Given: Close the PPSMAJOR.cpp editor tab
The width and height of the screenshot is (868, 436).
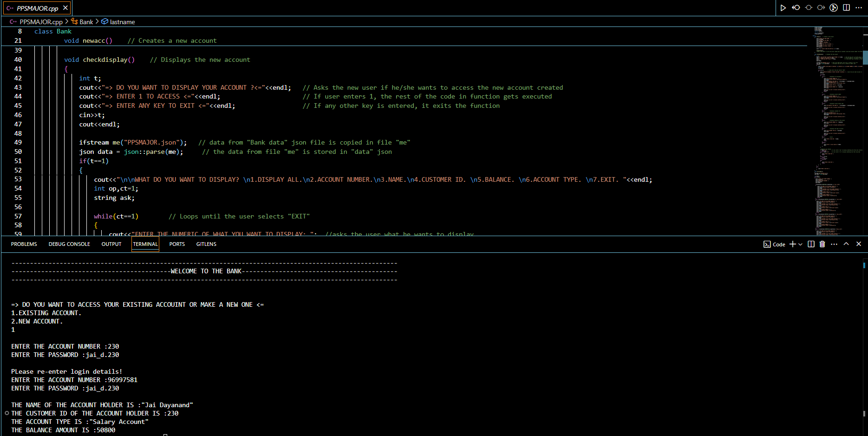Looking at the screenshot, I should coord(65,8).
